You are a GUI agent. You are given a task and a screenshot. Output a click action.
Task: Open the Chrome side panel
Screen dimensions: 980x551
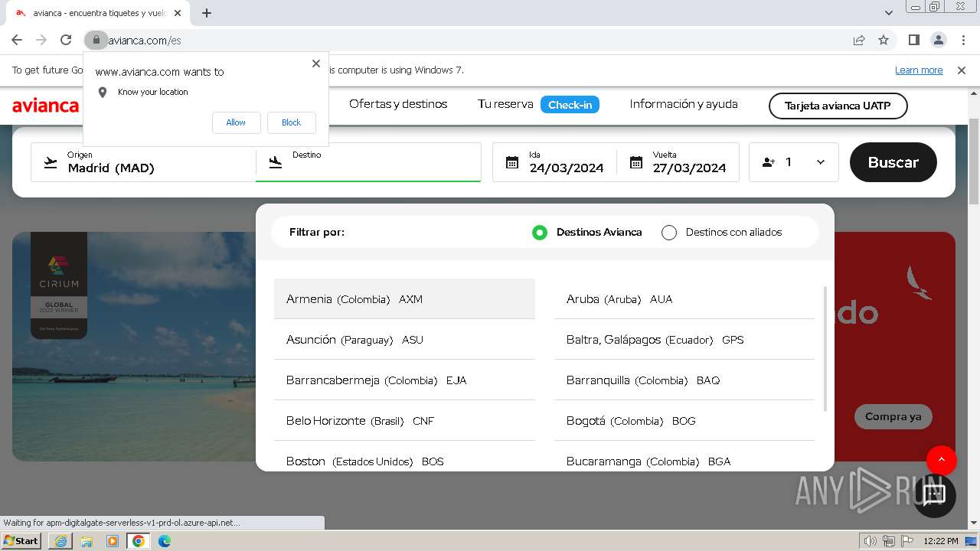[913, 40]
